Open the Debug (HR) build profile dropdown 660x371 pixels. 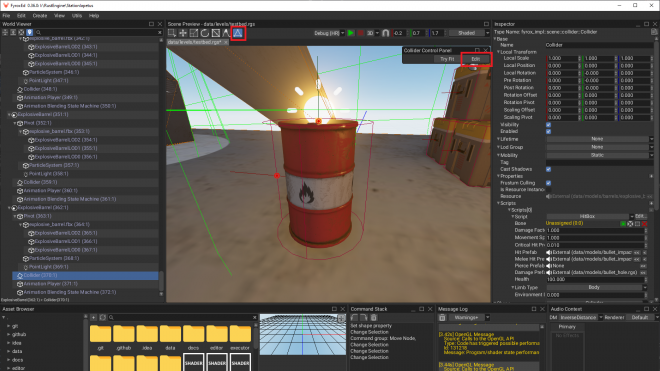tap(329, 33)
